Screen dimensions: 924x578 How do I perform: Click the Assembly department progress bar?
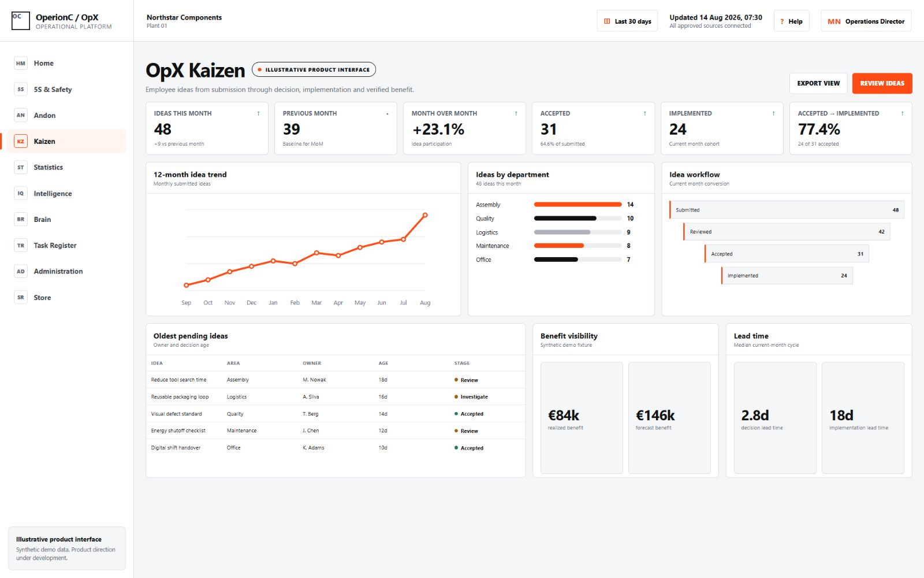coord(577,205)
